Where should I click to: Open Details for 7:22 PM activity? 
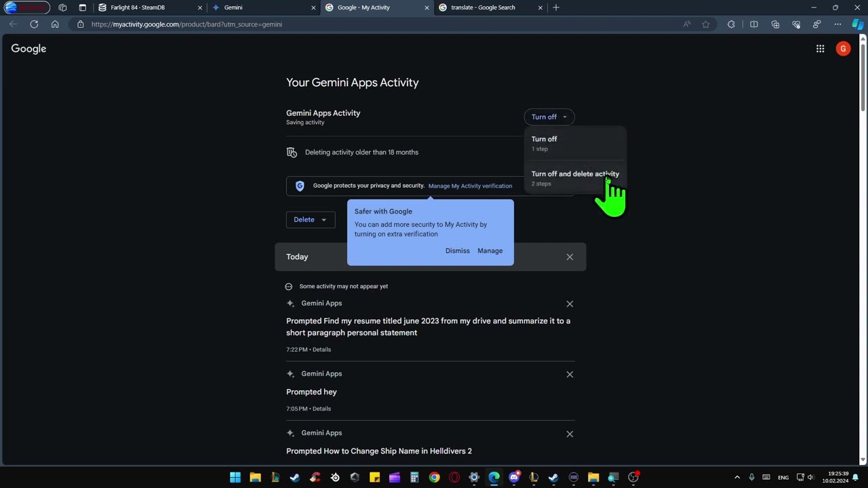(321, 350)
